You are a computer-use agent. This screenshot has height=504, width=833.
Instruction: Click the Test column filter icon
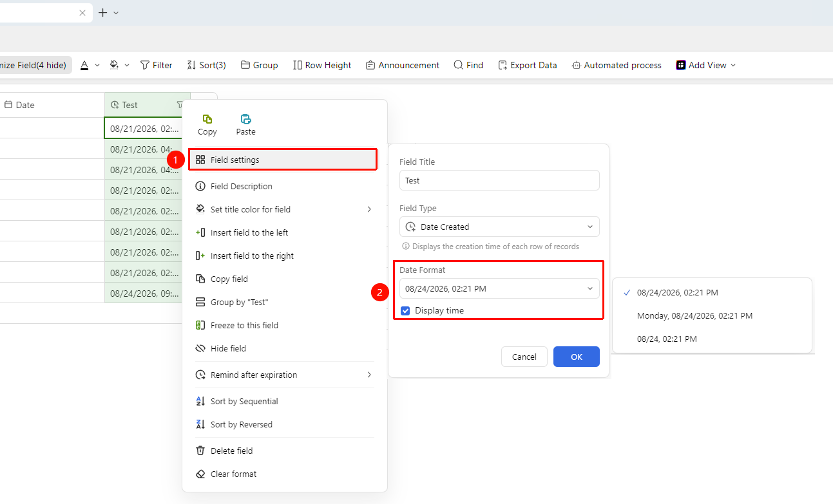(180, 105)
